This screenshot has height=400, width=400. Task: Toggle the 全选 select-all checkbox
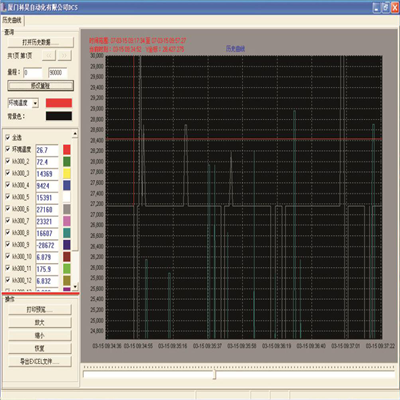pos(8,137)
